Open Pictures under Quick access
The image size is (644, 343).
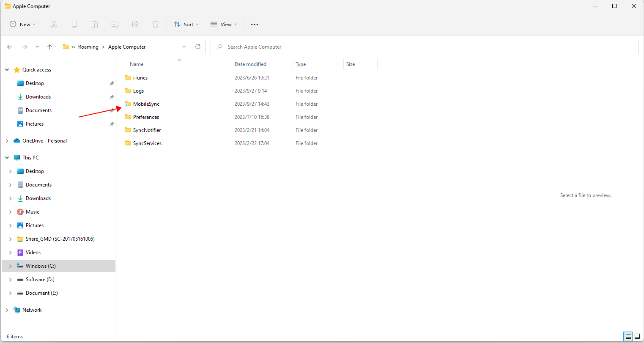(35, 124)
